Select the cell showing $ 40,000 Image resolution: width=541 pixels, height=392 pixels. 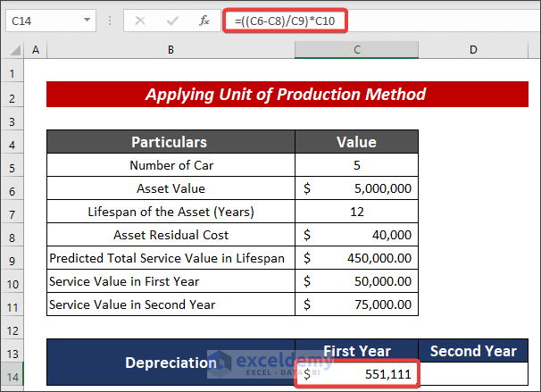coord(356,235)
